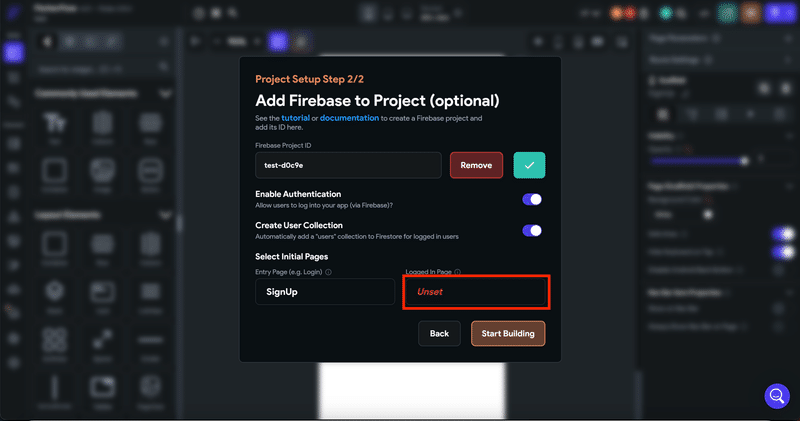Click the 'Add Firebase to Project (optional)' heading
Screen dimensions: 800x421
[x=377, y=101]
